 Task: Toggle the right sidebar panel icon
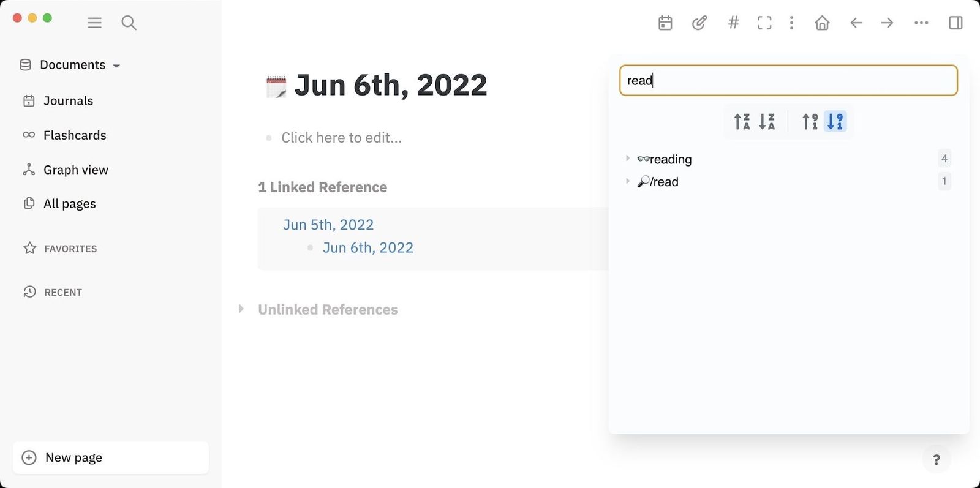pos(956,23)
